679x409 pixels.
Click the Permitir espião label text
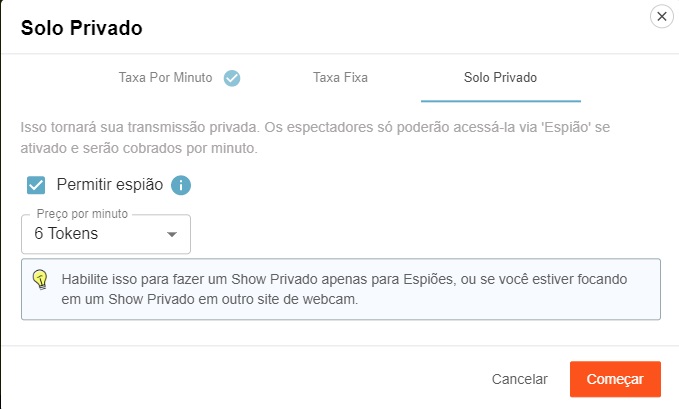coord(110,185)
